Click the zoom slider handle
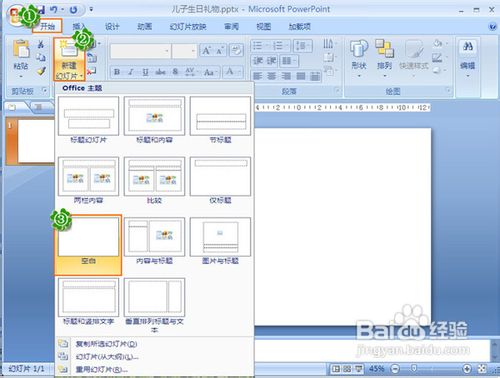The height and width of the screenshot is (378, 500). 414,368
